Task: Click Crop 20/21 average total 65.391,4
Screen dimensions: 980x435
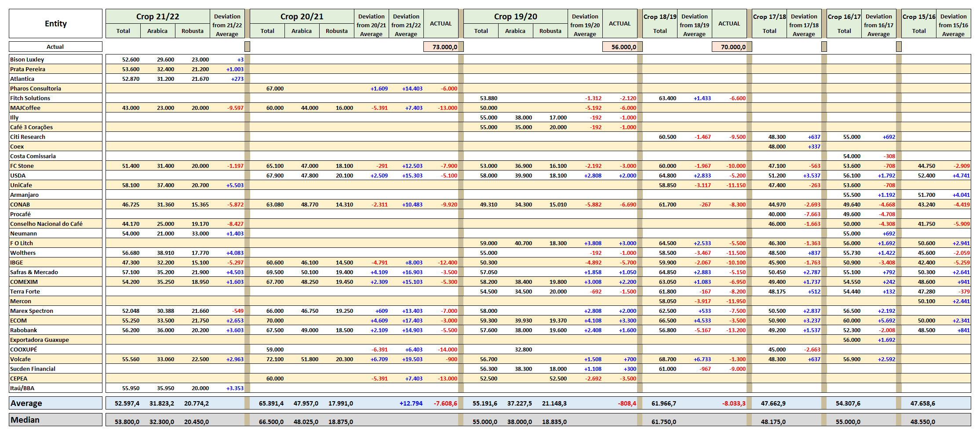Action: tap(271, 403)
